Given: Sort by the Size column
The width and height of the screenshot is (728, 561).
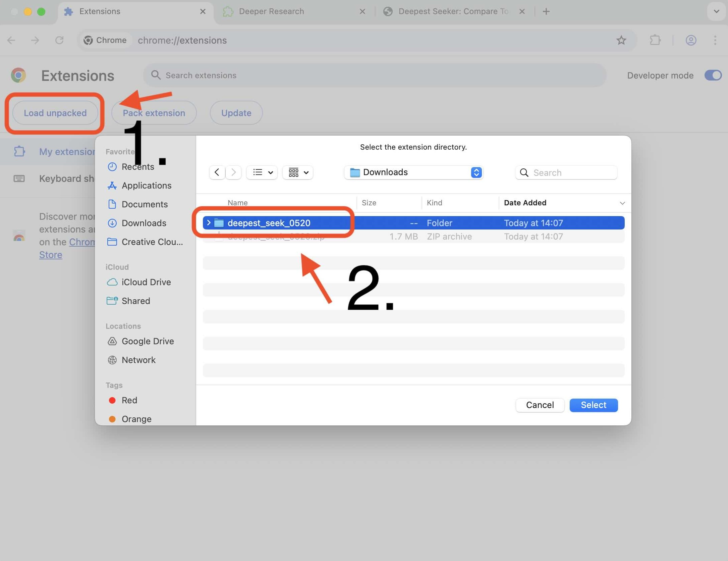Looking at the screenshot, I should tap(369, 203).
